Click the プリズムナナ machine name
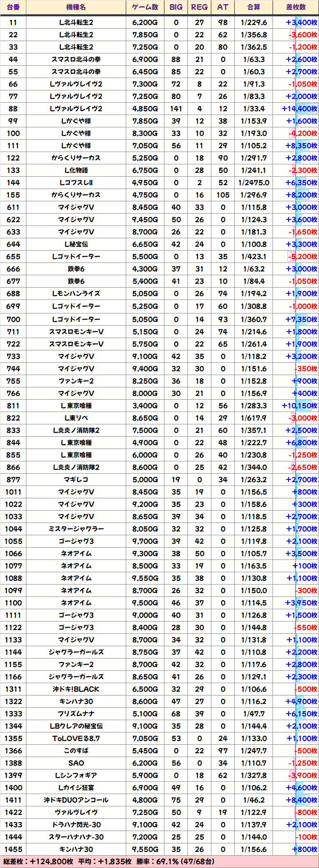The height and width of the screenshot is (868, 319). (x=76, y=714)
